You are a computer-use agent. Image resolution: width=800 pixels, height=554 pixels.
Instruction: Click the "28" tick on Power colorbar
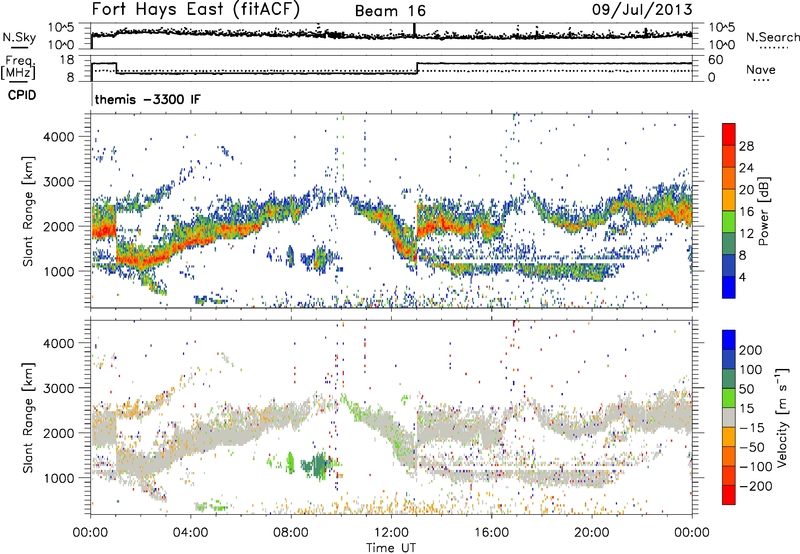(746, 146)
